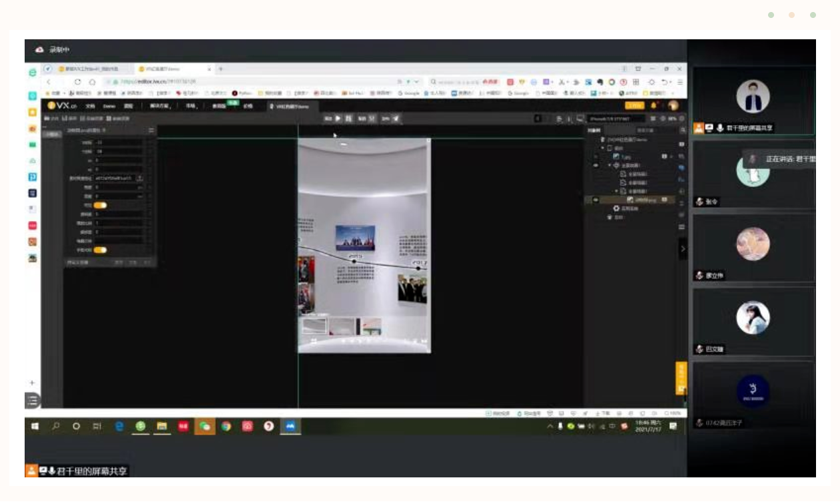The width and height of the screenshot is (840, 504).
Task: Click the orange upgrade button in VX header
Action: click(634, 106)
